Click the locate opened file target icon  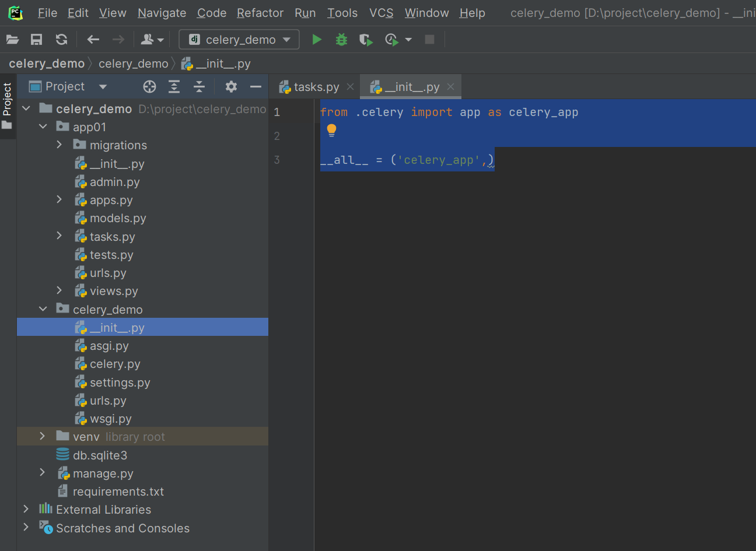tap(149, 87)
